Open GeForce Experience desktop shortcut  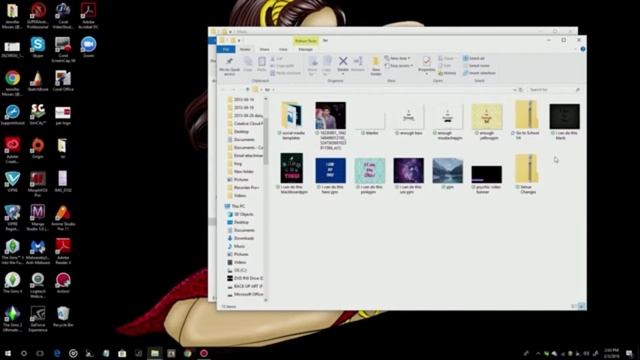coord(38,319)
